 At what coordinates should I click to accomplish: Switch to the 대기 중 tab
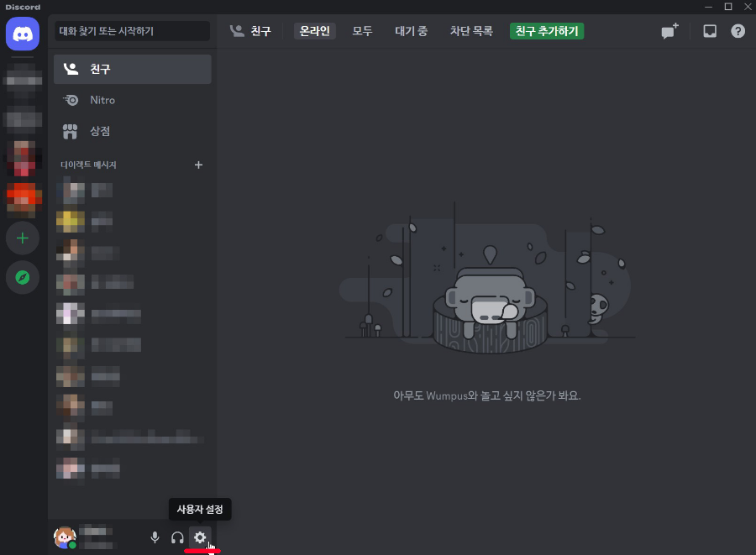pos(412,31)
